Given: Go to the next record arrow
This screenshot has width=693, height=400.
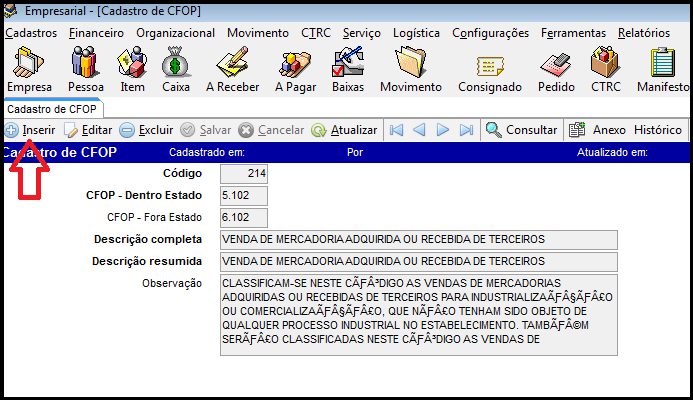Looking at the screenshot, I should [443, 130].
